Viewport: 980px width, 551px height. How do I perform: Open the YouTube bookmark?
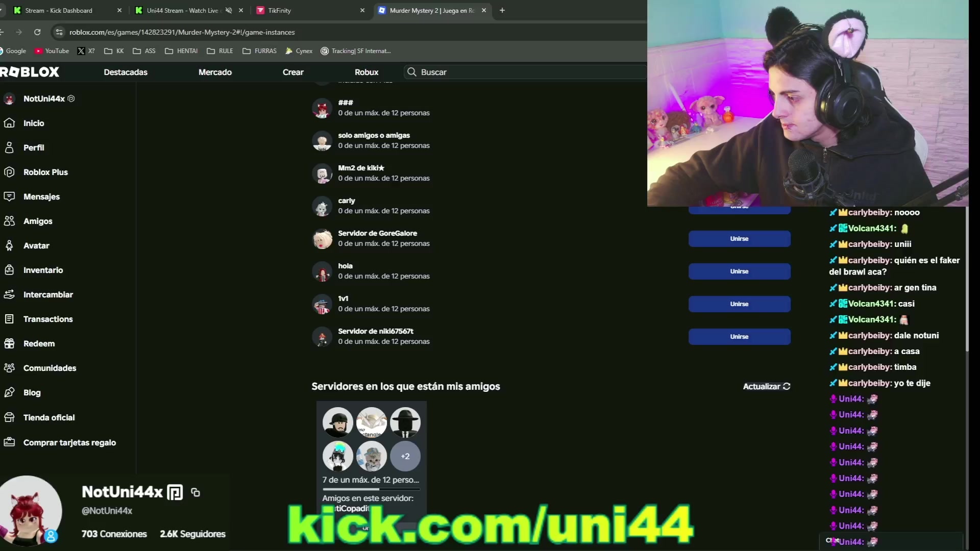click(x=52, y=51)
